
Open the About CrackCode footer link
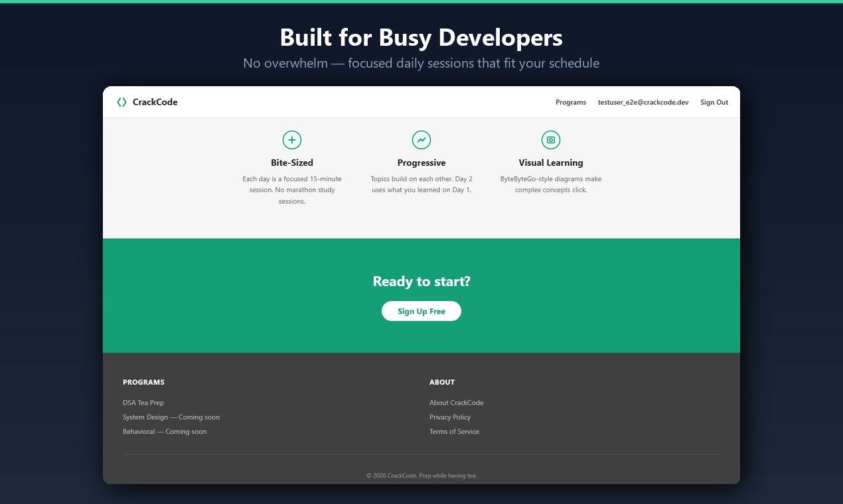coord(457,403)
